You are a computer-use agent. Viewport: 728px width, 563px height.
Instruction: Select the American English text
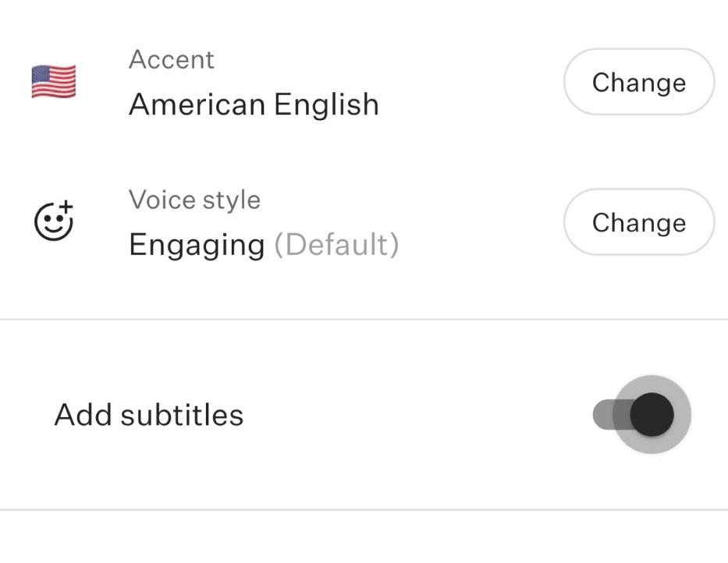point(254,104)
